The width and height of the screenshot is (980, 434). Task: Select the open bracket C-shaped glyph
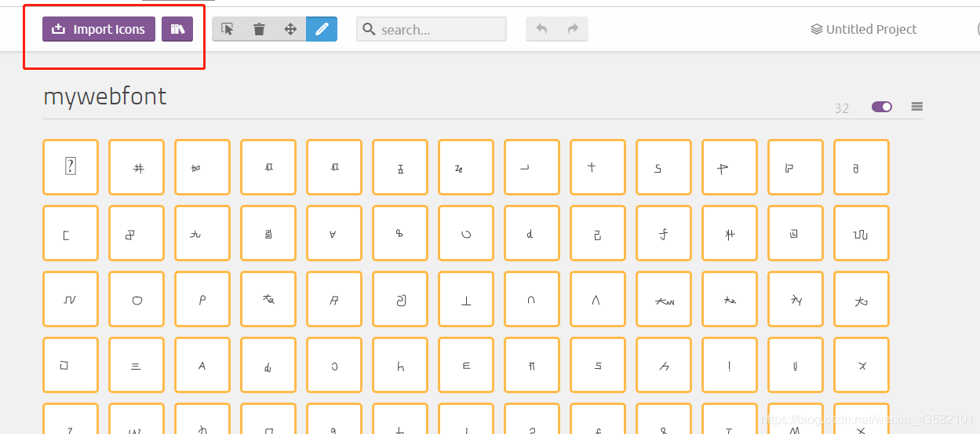click(x=71, y=233)
